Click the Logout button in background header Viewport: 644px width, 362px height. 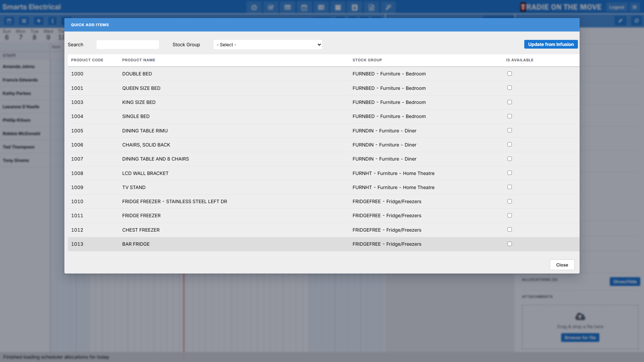[616, 7]
